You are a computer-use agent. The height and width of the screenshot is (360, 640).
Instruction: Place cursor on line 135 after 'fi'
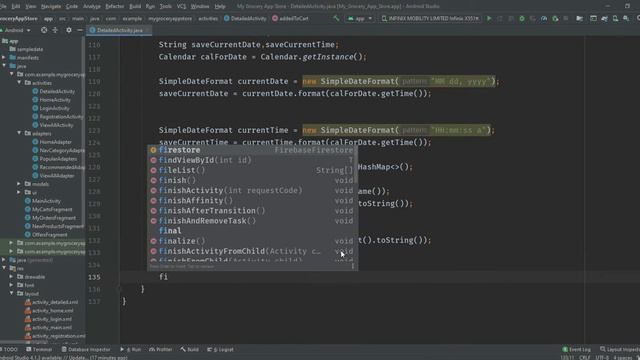pyautogui.click(x=168, y=277)
